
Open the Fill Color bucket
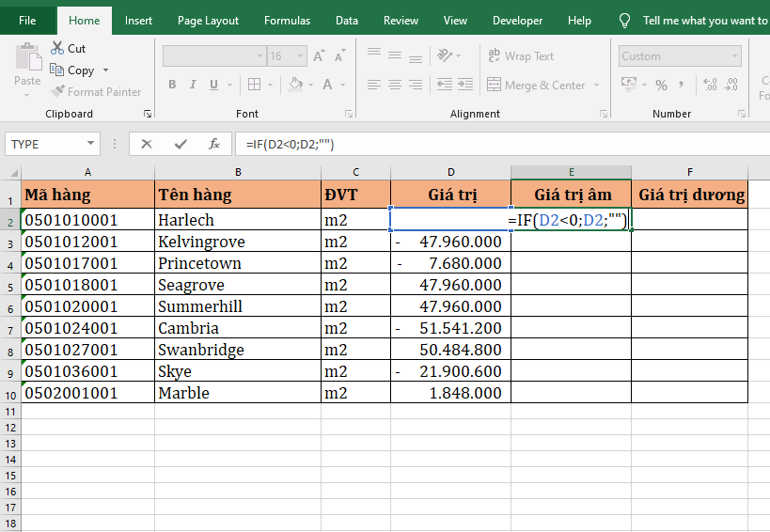coord(295,85)
